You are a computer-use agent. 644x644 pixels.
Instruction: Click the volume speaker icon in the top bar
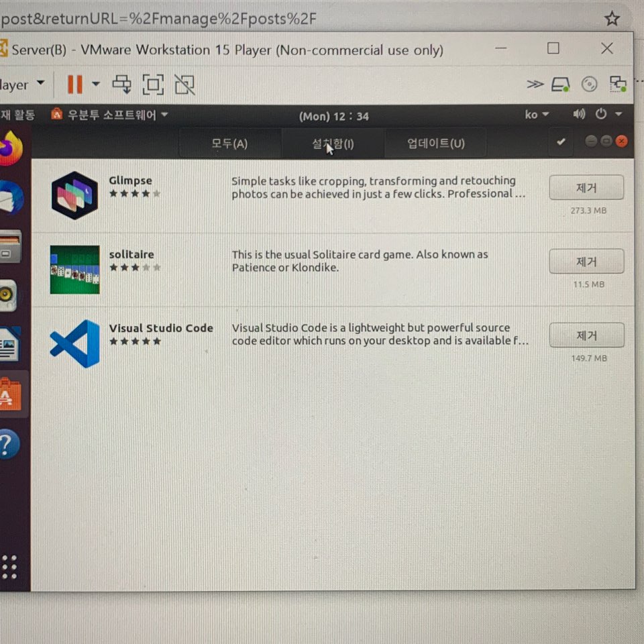click(579, 114)
